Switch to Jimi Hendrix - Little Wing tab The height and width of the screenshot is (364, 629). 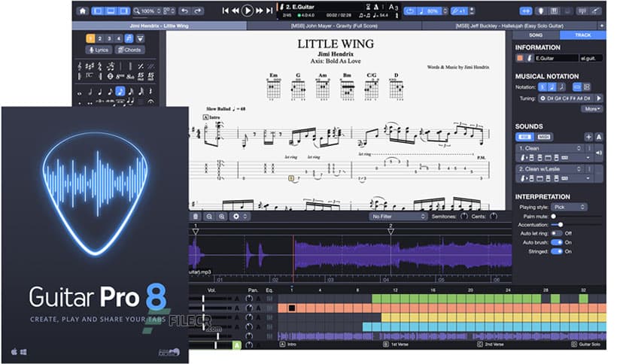[x=160, y=26]
